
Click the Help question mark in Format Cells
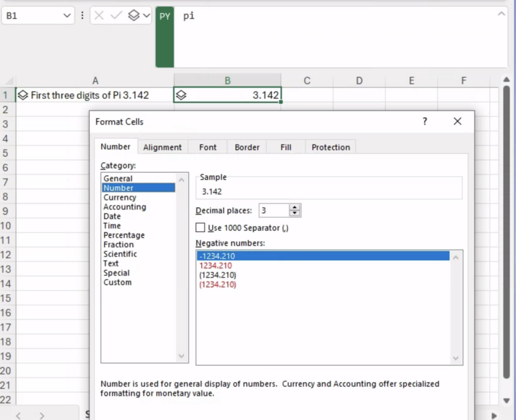tap(425, 121)
